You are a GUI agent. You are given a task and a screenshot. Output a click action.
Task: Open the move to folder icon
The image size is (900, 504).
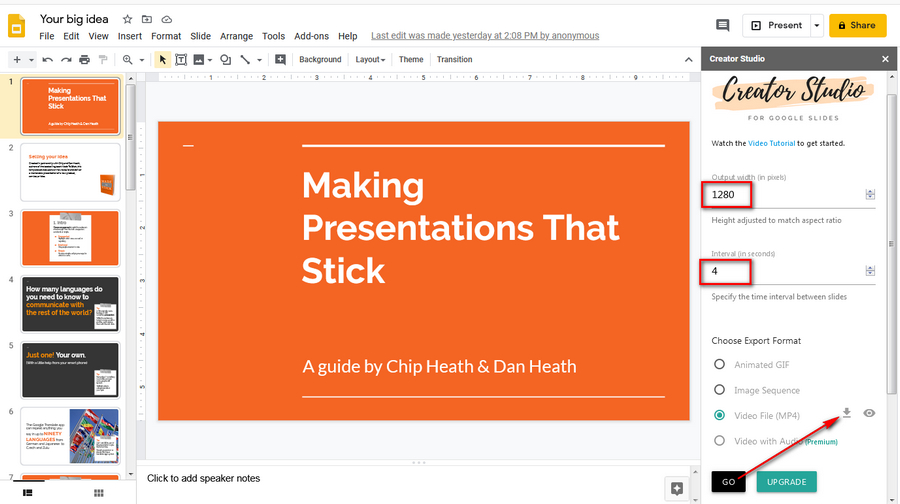point(147,19)
